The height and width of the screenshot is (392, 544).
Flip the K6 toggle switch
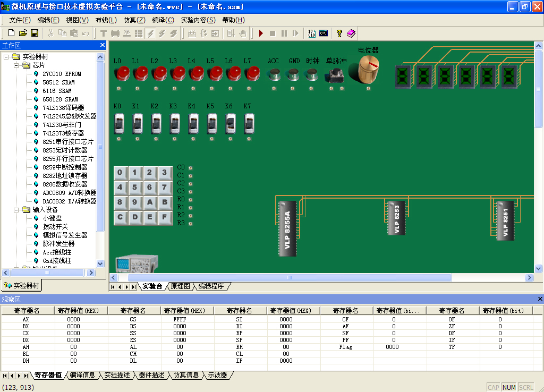tap(230, 124)
